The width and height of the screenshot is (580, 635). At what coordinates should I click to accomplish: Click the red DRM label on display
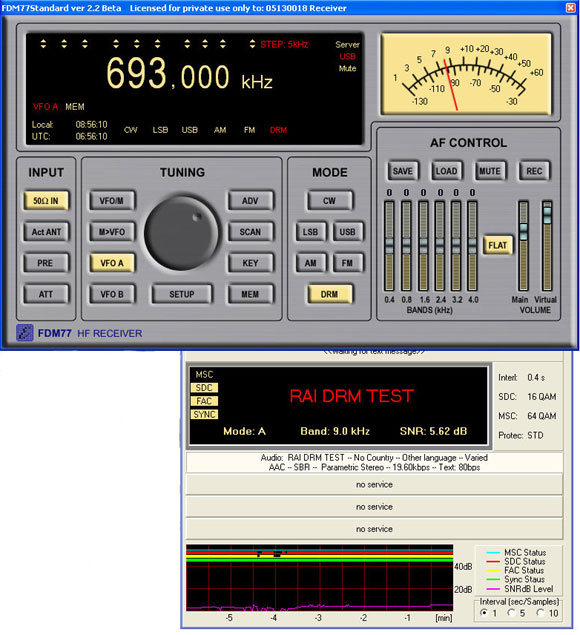[278, 130]
